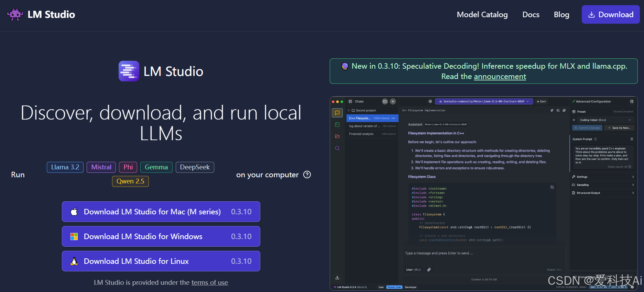Open the red My Models folder sidebar icon
This screenshot has width=644, height=292.
point(337,136)
